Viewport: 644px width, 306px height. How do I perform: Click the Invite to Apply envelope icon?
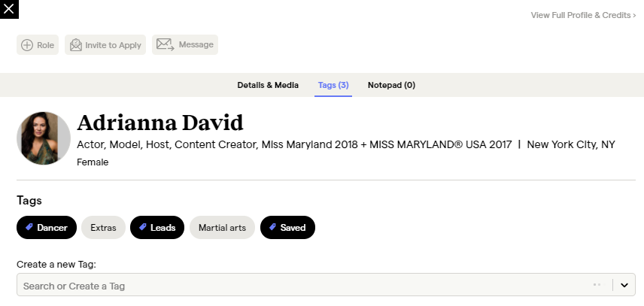[x=76, y=45]
